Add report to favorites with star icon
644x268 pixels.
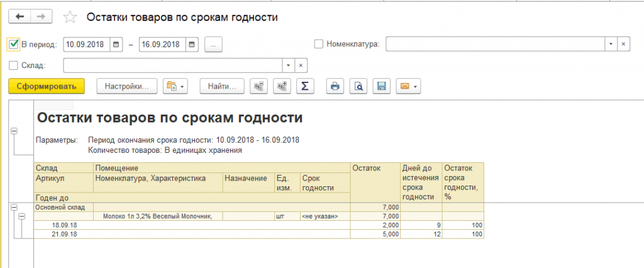pyautogui.click(x=70, y=17)
